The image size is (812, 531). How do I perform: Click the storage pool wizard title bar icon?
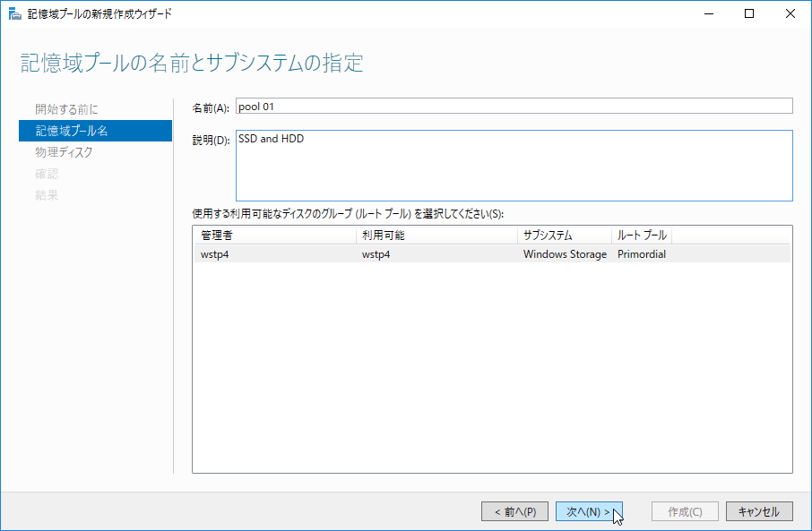(x=15, y=14)
